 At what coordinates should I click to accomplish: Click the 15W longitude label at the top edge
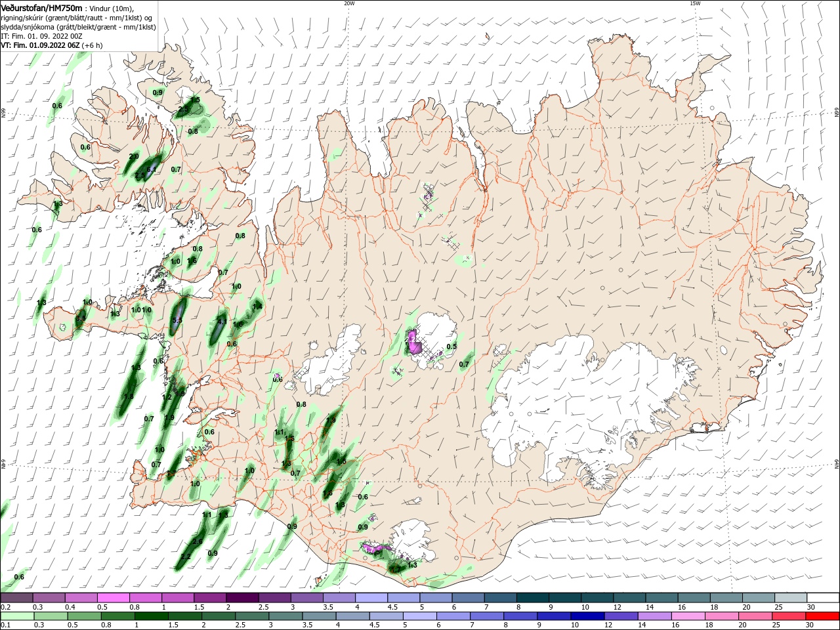(695, 3)
